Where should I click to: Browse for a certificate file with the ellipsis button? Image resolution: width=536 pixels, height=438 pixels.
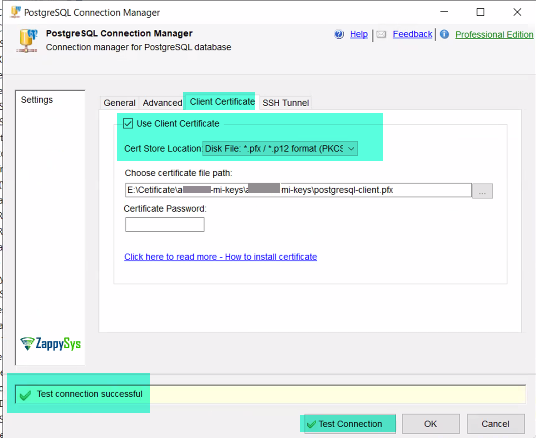[482, 191]
